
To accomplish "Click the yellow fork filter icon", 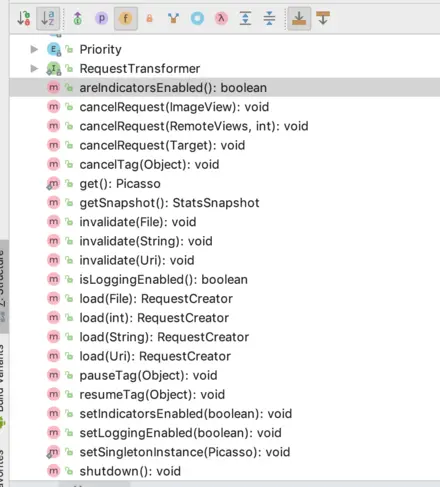I will [173, 18].
